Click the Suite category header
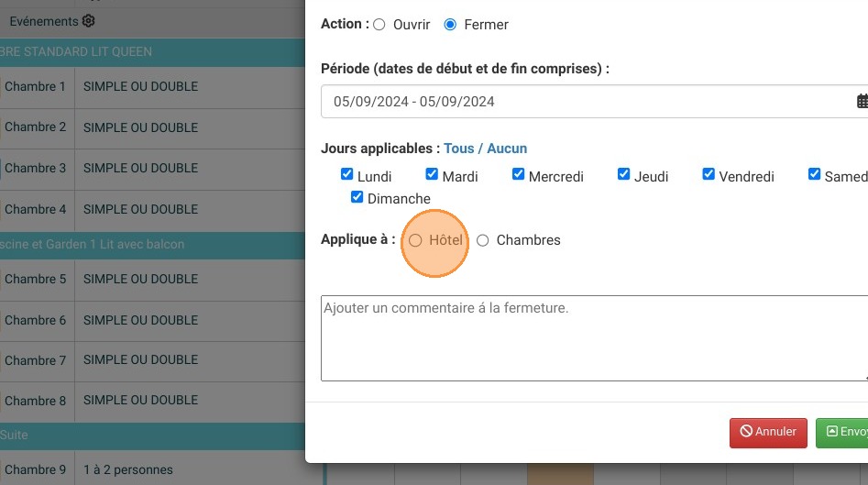The width and height of the screenshot is (868, 485). tap(152, 435)
